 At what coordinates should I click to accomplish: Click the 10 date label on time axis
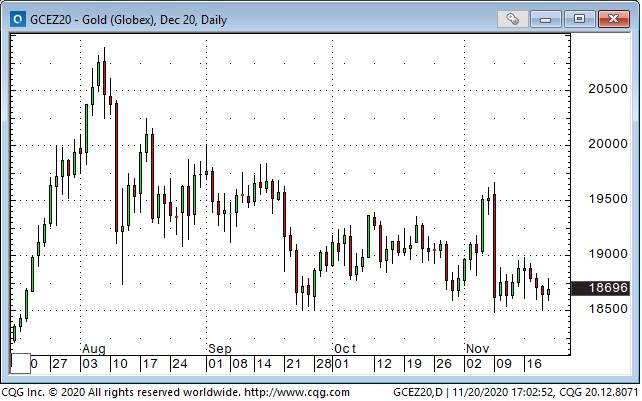(120, 364)
